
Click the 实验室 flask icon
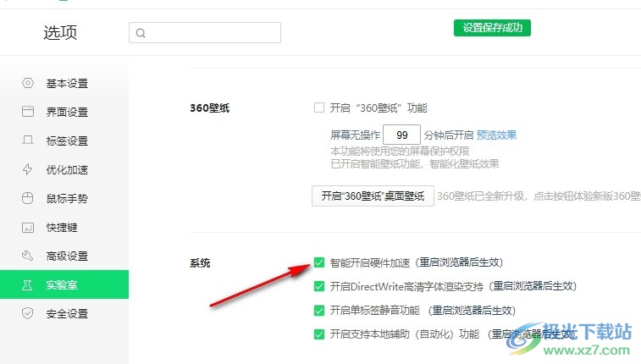coord(27,284)
